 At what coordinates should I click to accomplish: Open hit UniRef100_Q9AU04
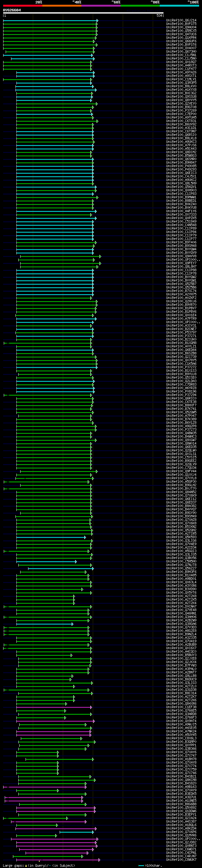181,27
